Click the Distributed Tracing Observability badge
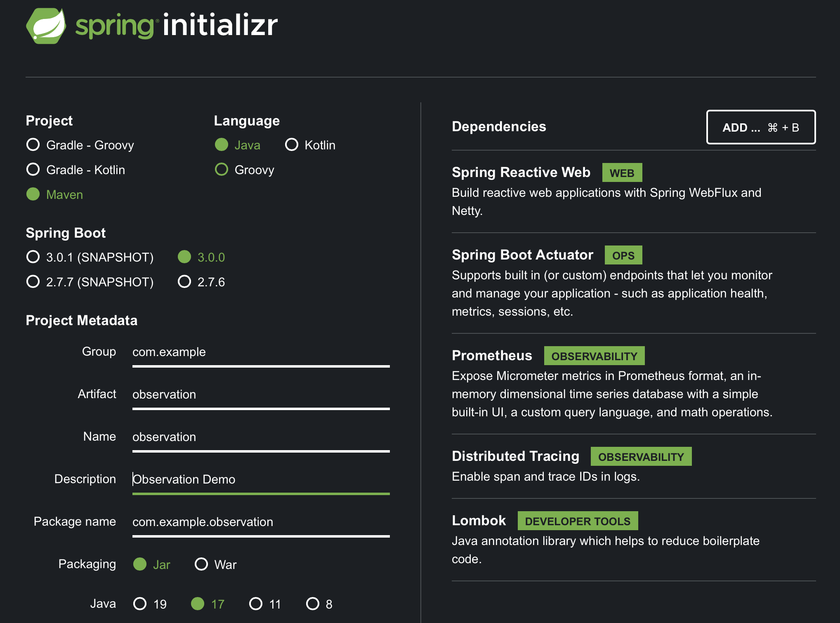 click(x=641, y=457)
